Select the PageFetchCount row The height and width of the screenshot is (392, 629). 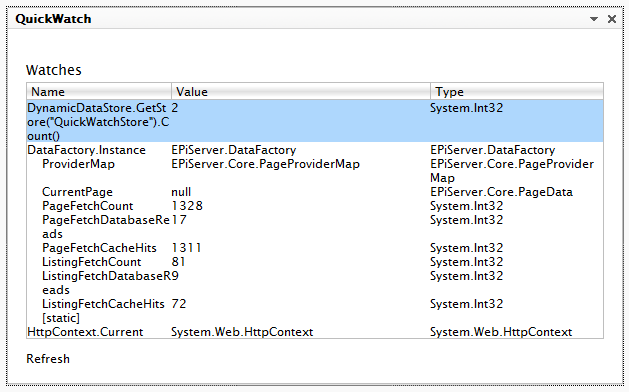tap(315, 206)
